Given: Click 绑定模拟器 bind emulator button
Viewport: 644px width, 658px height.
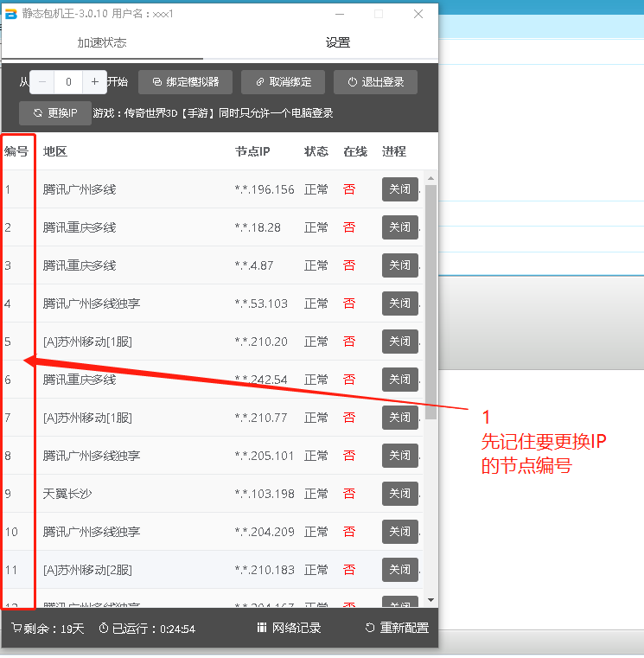Looking at the screenshot, I should click(x=185, y=82).
